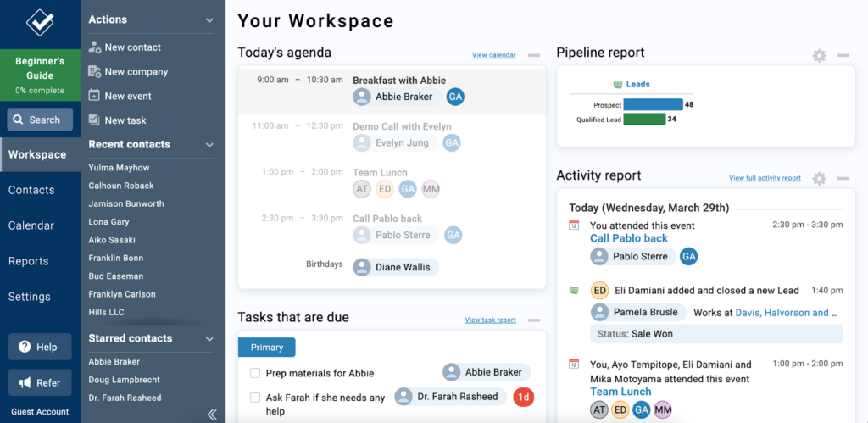The height and width of the screenshot is (423, 868).
Task: Open recent contact Calhoun Roback
Action: click(121, 186)
